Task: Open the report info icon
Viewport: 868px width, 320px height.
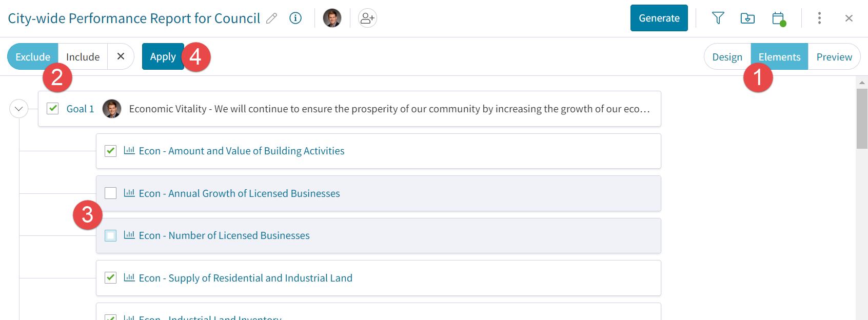Action: (x=295, y=18)
